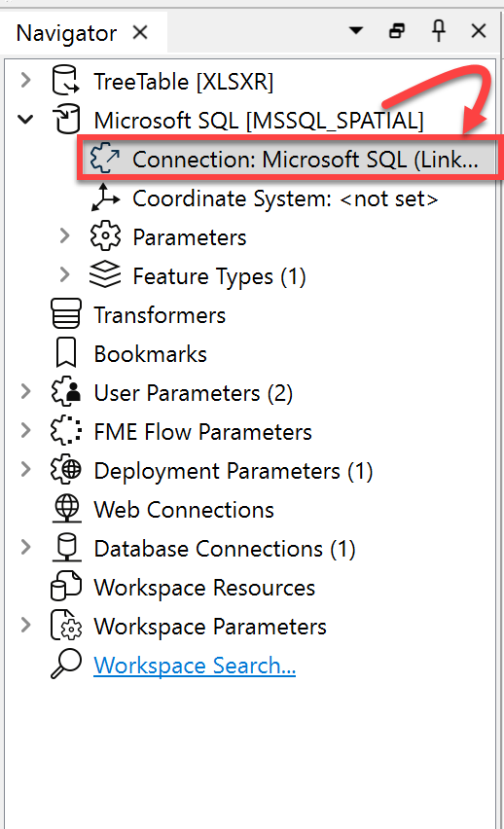Click the Coordinate System axes icon
Image resolution: width=504 pixels, height=829 pixels.
tap(105, 198)
